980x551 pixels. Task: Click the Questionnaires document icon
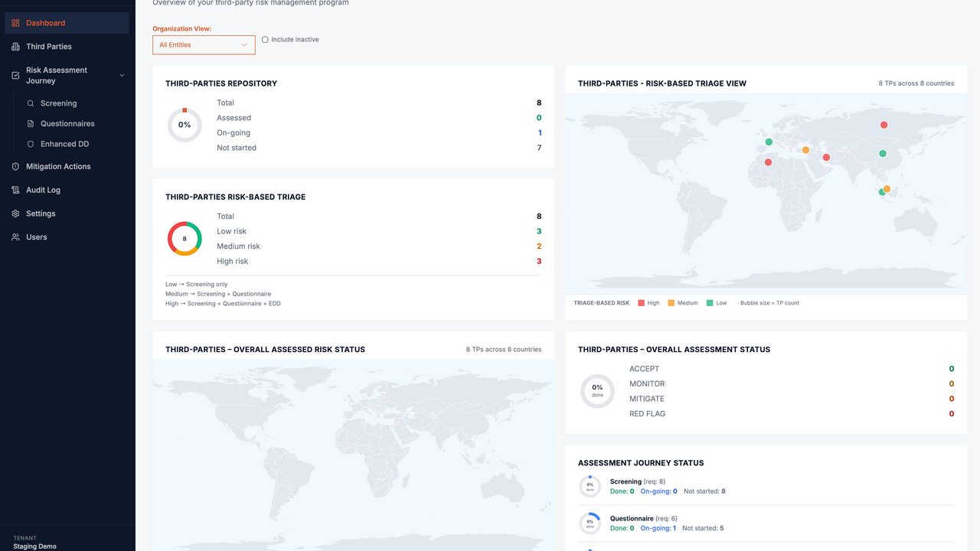coord(31,124)
